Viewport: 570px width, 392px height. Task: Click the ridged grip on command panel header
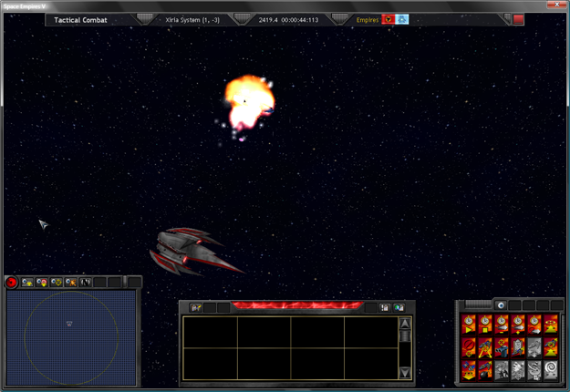[x=478, y=304]
